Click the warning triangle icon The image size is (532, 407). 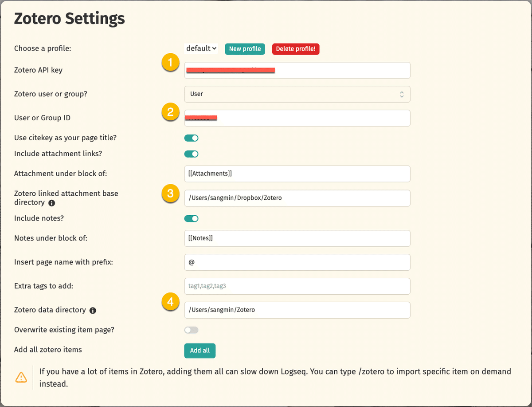pyautogui.click(x=21, y=377)
